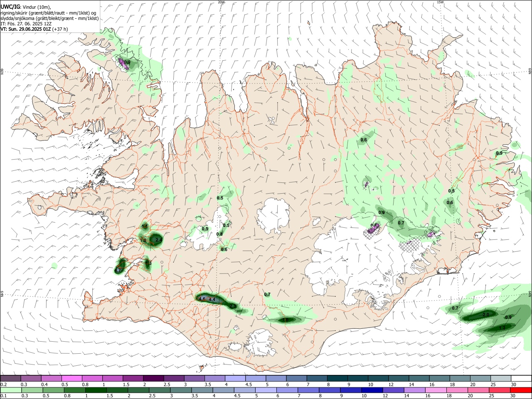This screenshot has height=399, width=532.
Task: Click the 1.1 precipitation value
Action: (x=145, y=227)
